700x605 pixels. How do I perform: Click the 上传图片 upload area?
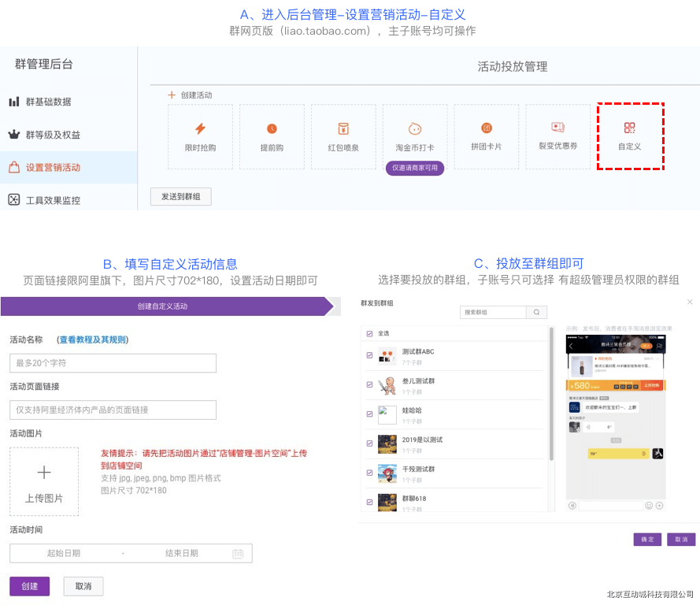coord(44,482)
